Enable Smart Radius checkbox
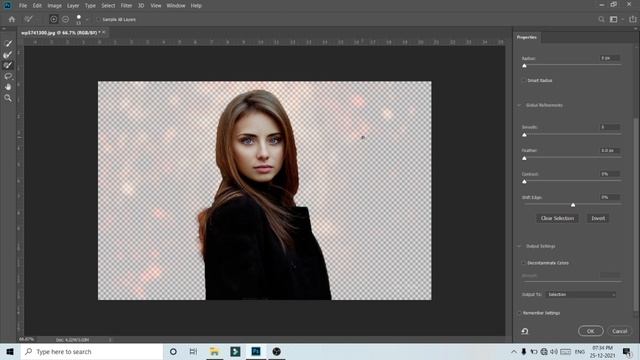The width and height of the screenshot is (640, 360). (x=523, y=80)
